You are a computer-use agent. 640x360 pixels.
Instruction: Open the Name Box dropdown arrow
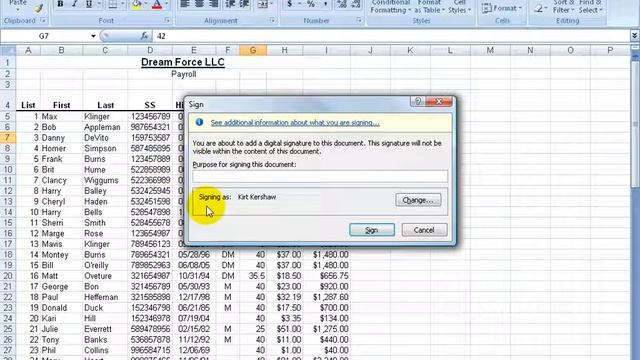[93, 36]
